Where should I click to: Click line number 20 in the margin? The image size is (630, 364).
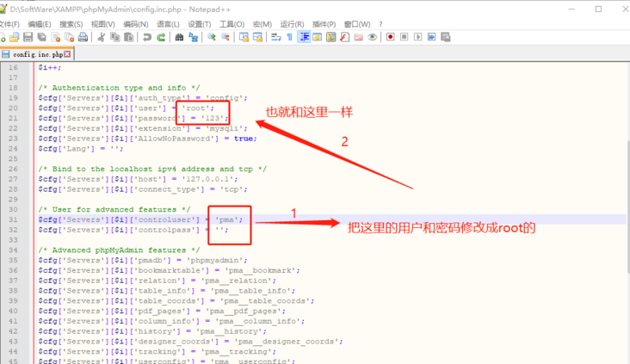13,108
